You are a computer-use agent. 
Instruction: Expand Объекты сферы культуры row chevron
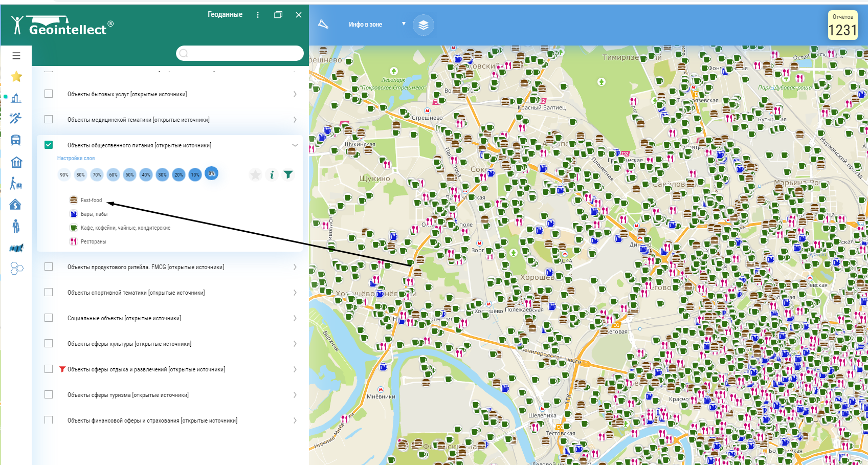pos(295,344)
